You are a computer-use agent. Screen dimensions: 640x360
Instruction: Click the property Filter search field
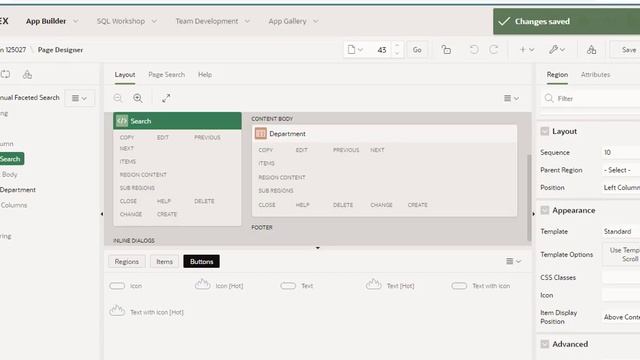592,98
